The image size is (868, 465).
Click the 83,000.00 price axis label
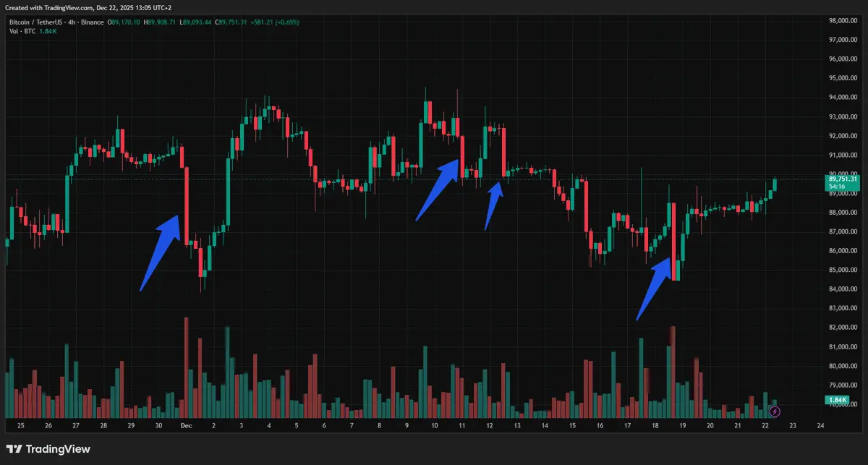click(843, 309)
